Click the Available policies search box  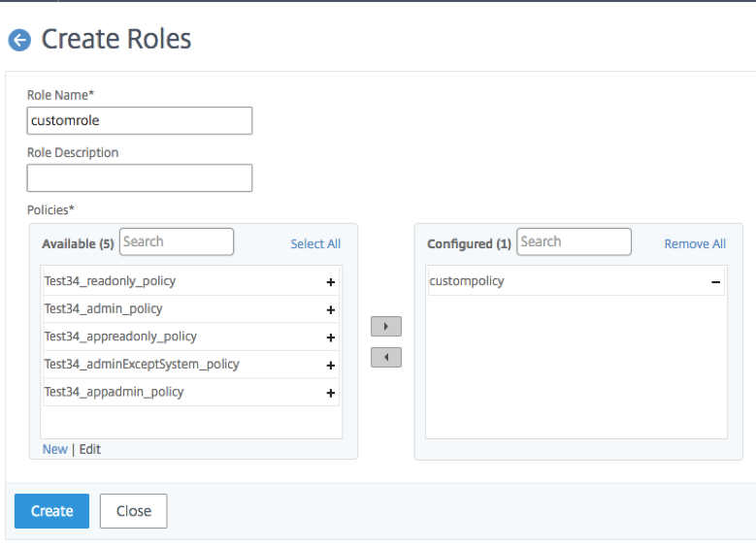(x=177, y=241)
